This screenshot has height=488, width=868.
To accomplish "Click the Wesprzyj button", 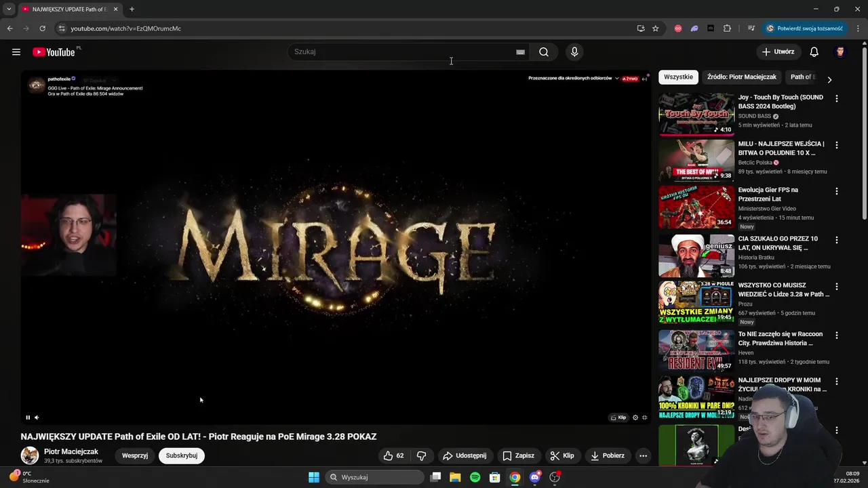I will (135, 455).
